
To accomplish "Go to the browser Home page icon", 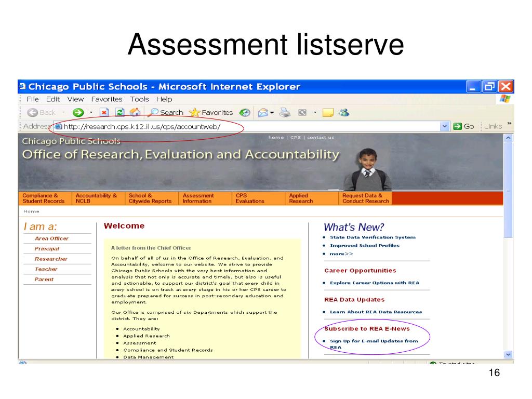I will pyautogui.click(x=135, y=112).
